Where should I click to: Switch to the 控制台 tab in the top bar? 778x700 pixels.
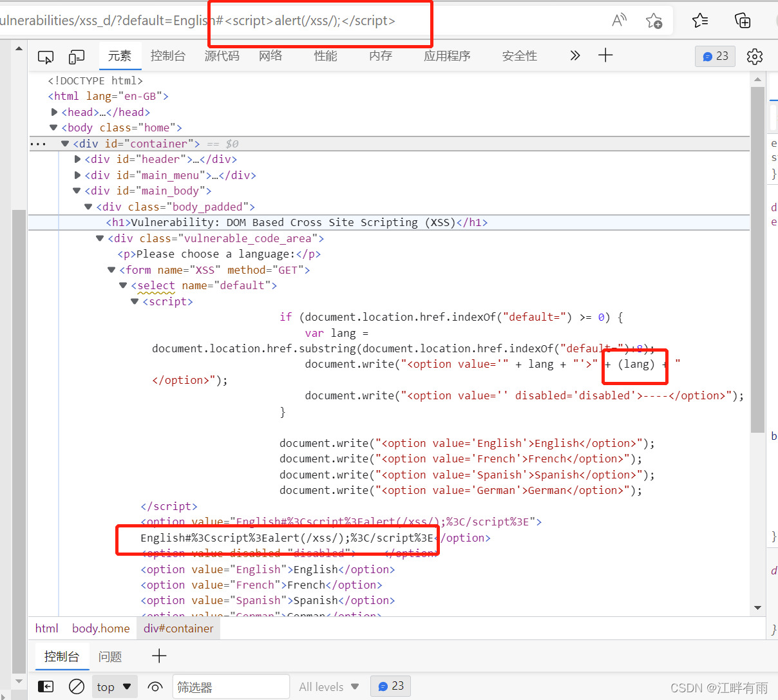pos(168,56)
